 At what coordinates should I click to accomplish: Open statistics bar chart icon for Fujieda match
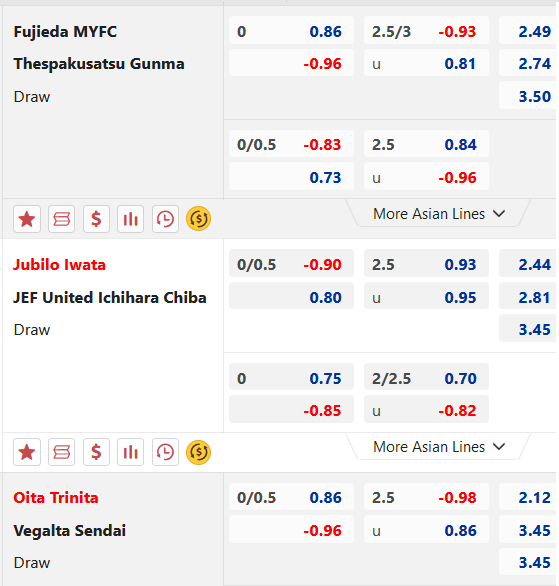click(x=130, y=219)
